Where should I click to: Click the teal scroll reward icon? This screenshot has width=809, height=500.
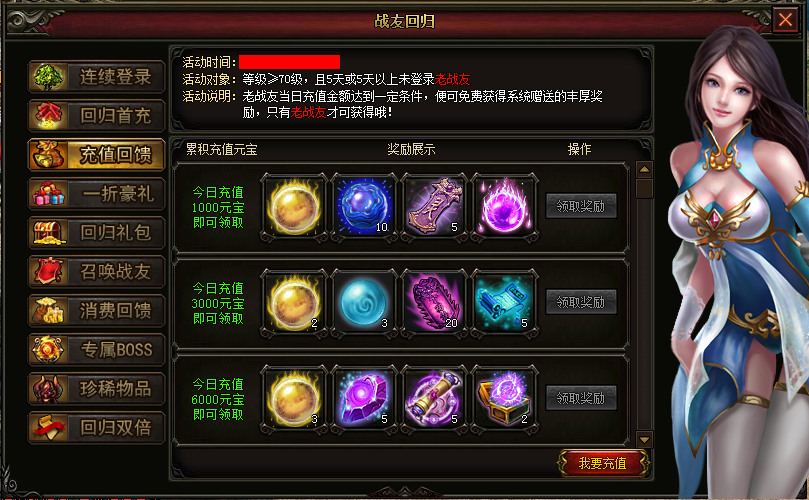505,303
